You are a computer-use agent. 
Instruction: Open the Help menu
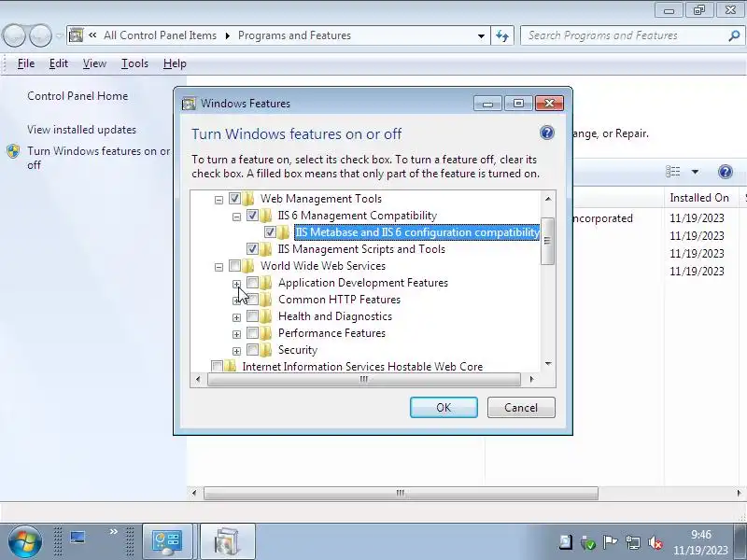point(175,63)
